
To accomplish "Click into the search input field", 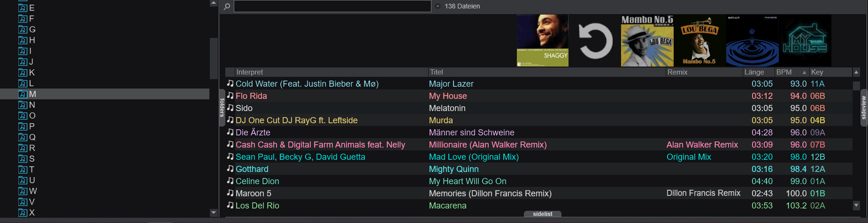I will click(332, 7).
